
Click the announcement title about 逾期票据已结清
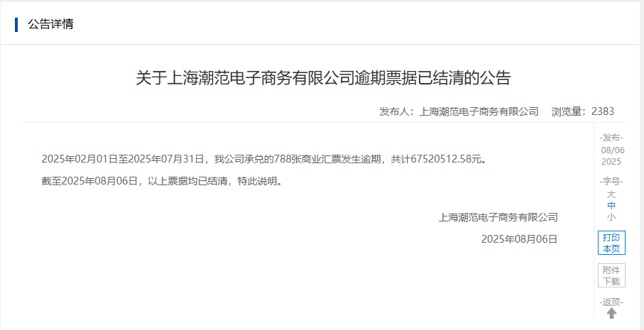(x=323, y=78)
